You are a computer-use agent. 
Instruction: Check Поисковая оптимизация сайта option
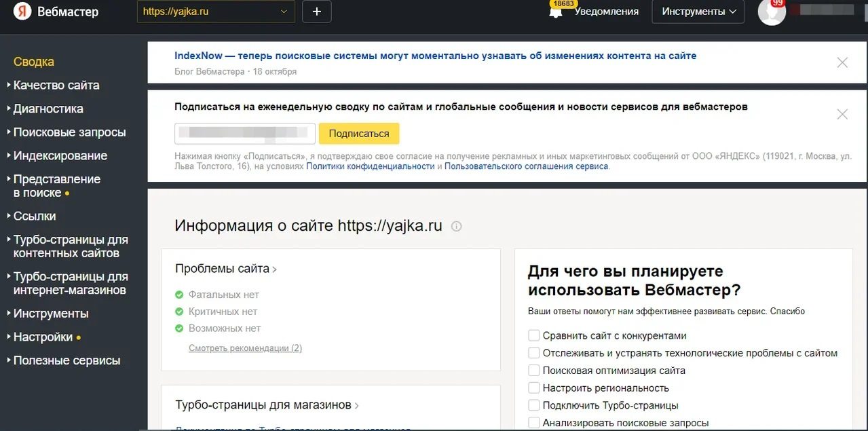(x=534, y=371)
